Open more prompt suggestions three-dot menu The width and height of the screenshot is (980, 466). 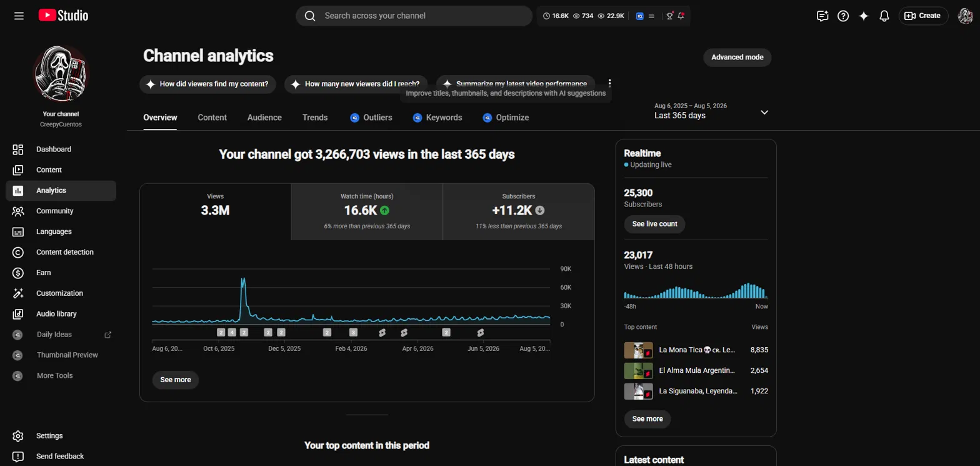click(610, 83)
